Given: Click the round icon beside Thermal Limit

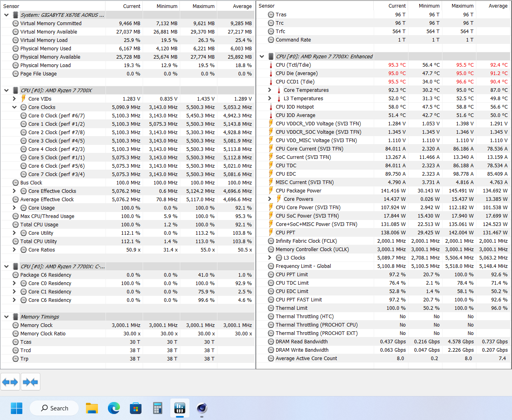Looking at the screenshot, I should coord(271,308).
